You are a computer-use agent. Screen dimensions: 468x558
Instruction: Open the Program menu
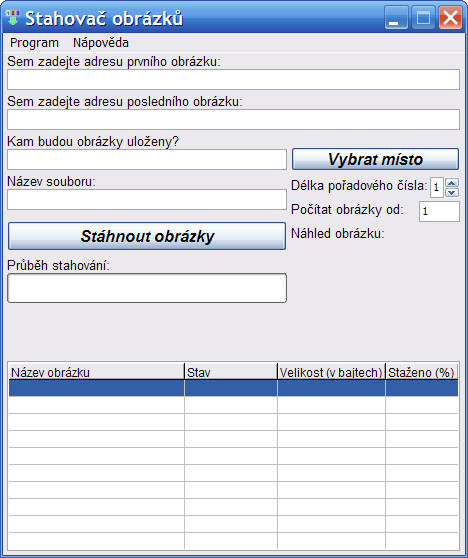pyautogui.click(x=34, y=43)
